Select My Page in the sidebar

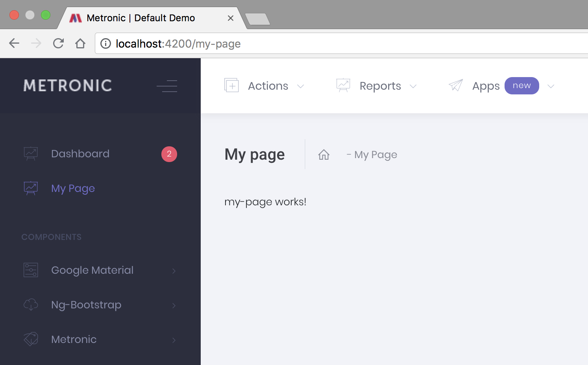tap(73, 188)
